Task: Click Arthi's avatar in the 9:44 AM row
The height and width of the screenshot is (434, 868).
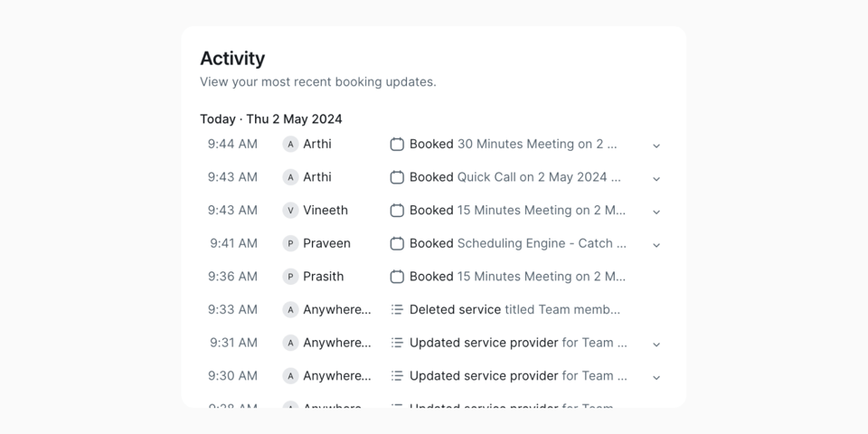Action: 290,144
